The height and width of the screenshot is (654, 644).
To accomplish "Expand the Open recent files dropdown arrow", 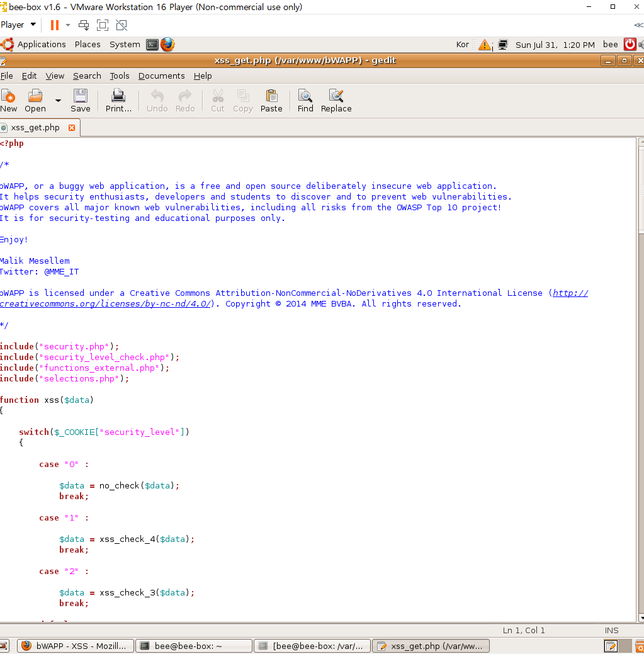I will click(x=58, y=101).
